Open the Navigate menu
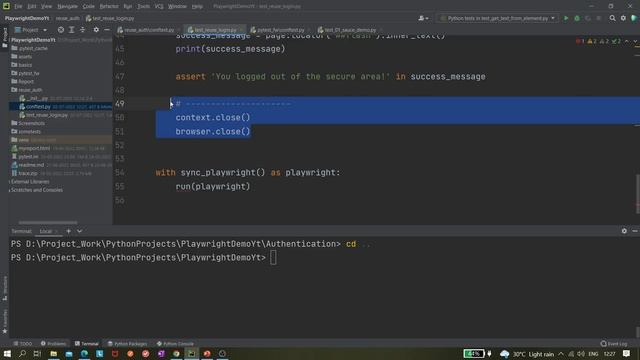This screenshot has width=640, height=360. pyautogui.click(x=67, y=7)
